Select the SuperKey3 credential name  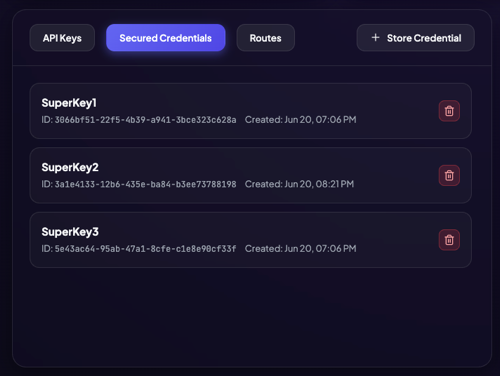70,232
